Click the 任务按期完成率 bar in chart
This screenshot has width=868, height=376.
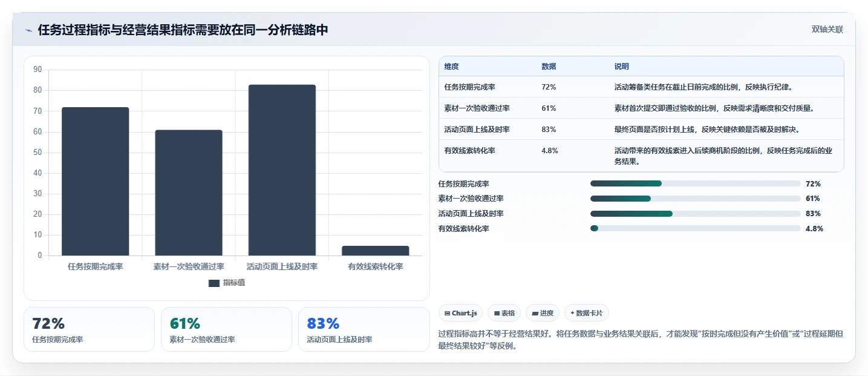click(x=96, y=182)
